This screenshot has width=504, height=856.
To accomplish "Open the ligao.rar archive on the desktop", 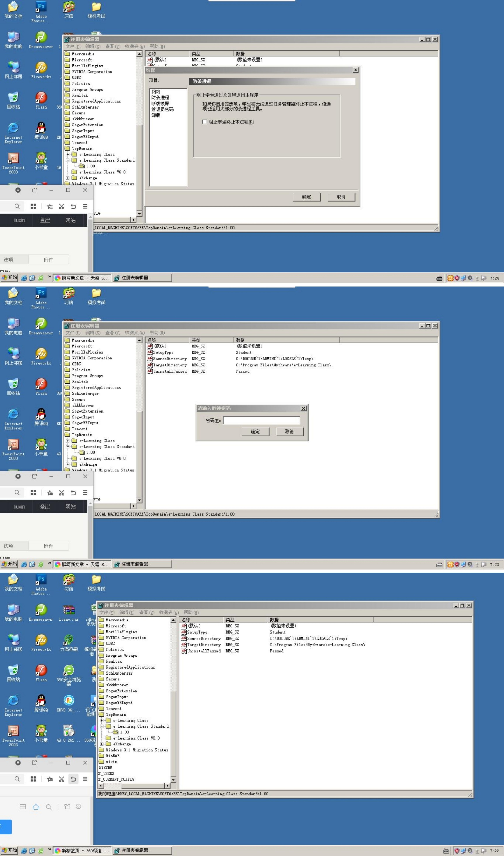I will point(69,611).
